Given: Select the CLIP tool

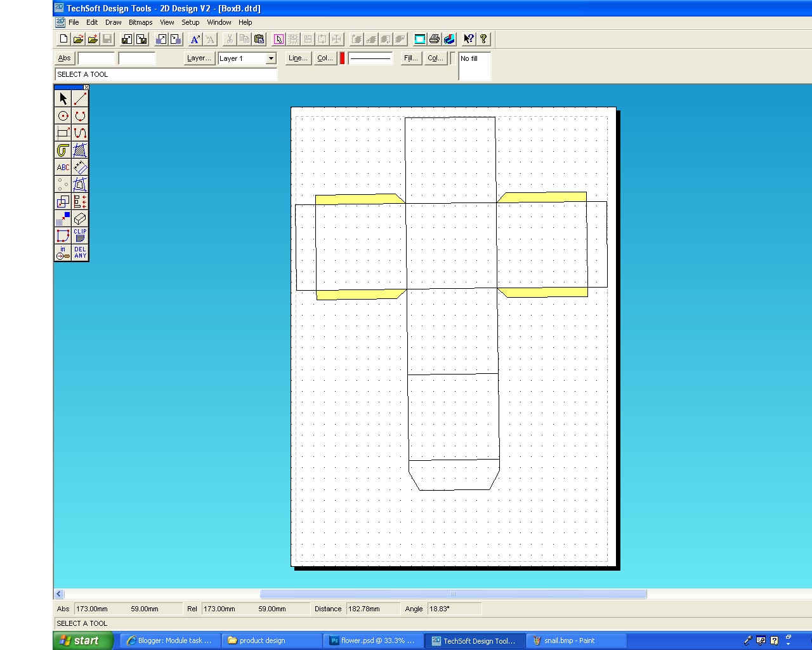Looking at the screenshot, I should coord(79,235).
